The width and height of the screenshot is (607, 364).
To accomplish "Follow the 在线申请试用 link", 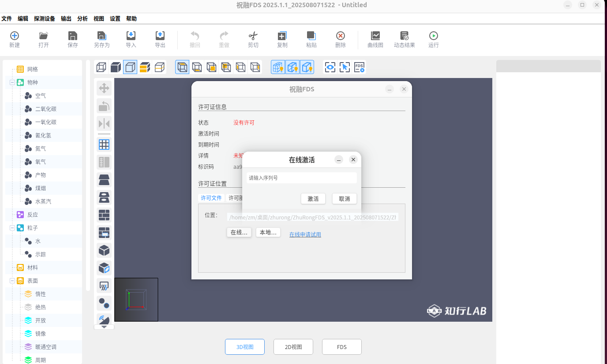I will (x=305, y=234).
